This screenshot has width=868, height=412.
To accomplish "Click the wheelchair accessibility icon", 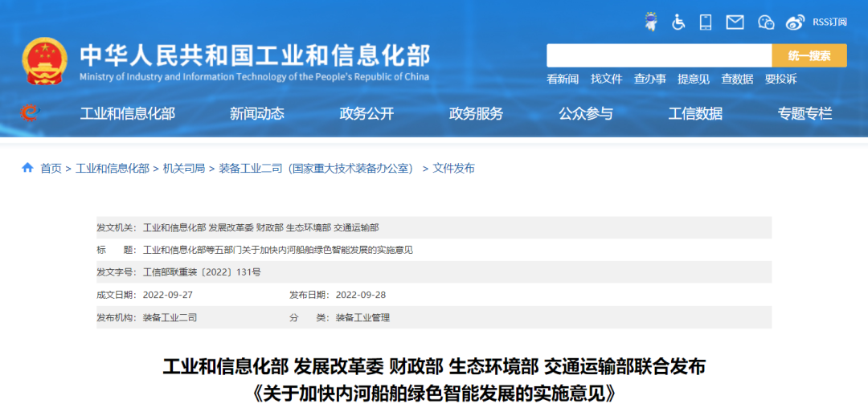I will (x=678, y=22).
